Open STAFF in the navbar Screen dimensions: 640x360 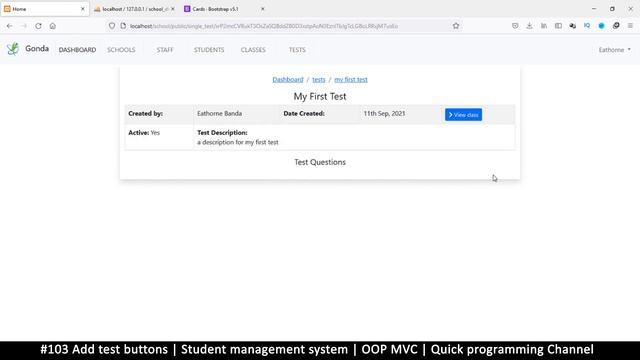click(x=165, y=50)
